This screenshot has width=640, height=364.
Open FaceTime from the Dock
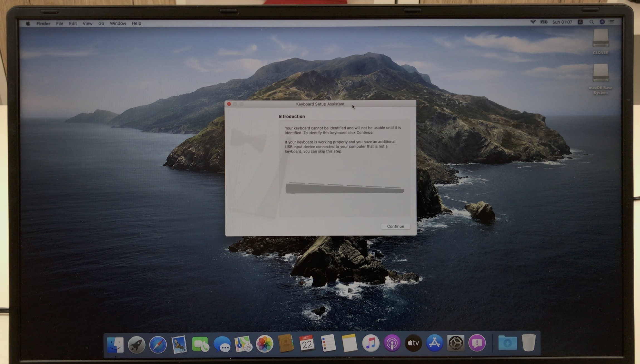200,344
